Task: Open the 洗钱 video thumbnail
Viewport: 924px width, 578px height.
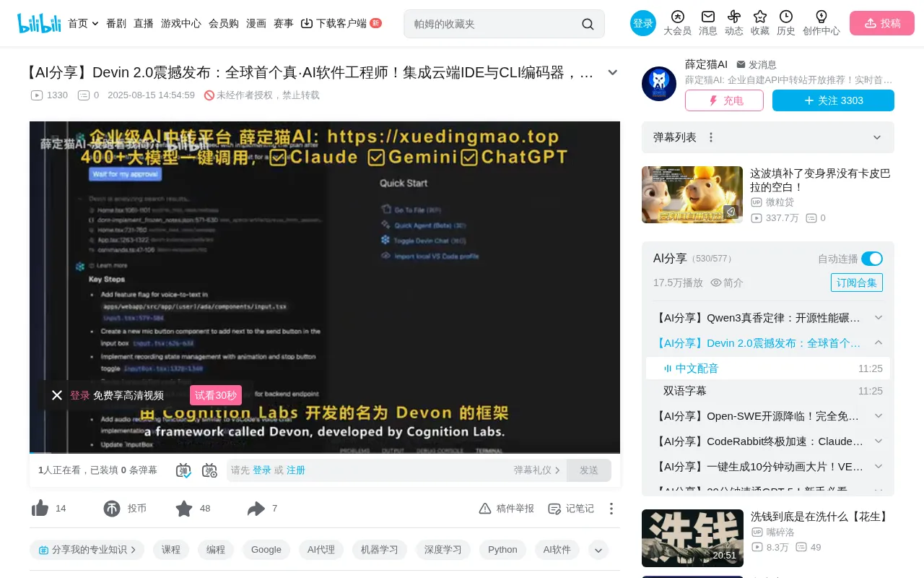Action: pyautogui.click(x=692, y=538)
